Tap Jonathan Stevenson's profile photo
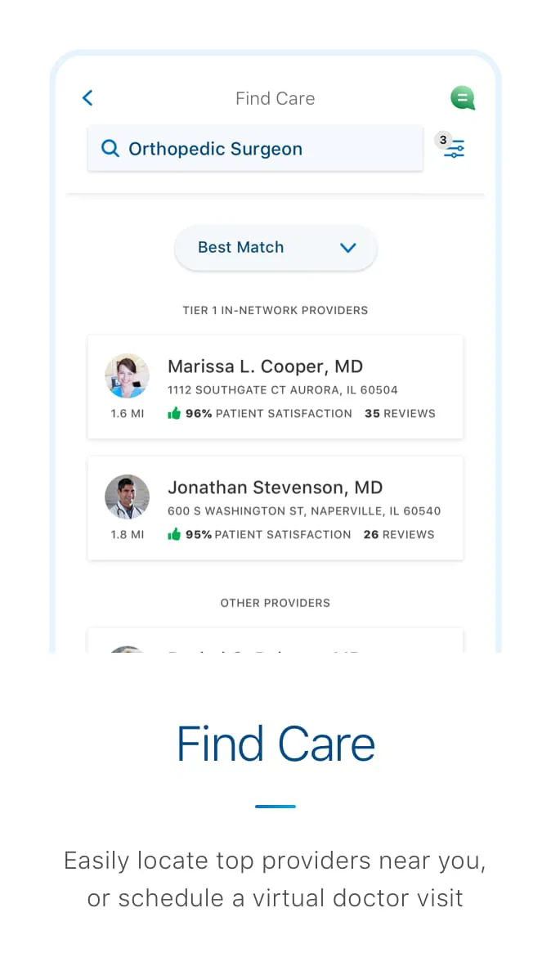The width and height of the screenshot is (551, 980). tap(127, 497)
